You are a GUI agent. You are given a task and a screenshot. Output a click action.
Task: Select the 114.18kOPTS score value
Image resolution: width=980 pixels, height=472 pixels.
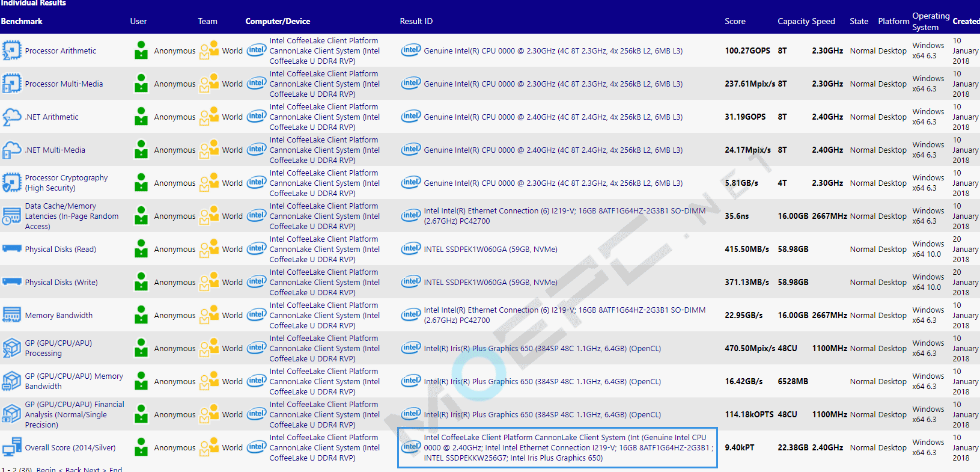tap(749, 414)
